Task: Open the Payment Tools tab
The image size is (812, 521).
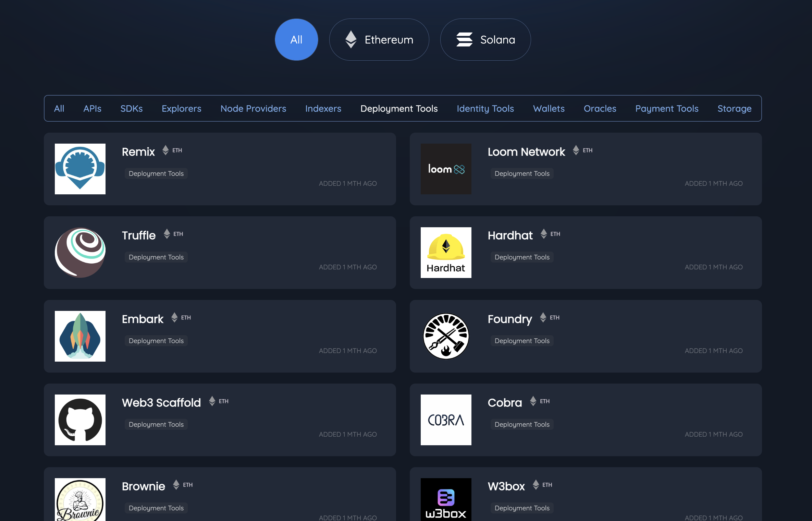Action: [x=667, y=109]
